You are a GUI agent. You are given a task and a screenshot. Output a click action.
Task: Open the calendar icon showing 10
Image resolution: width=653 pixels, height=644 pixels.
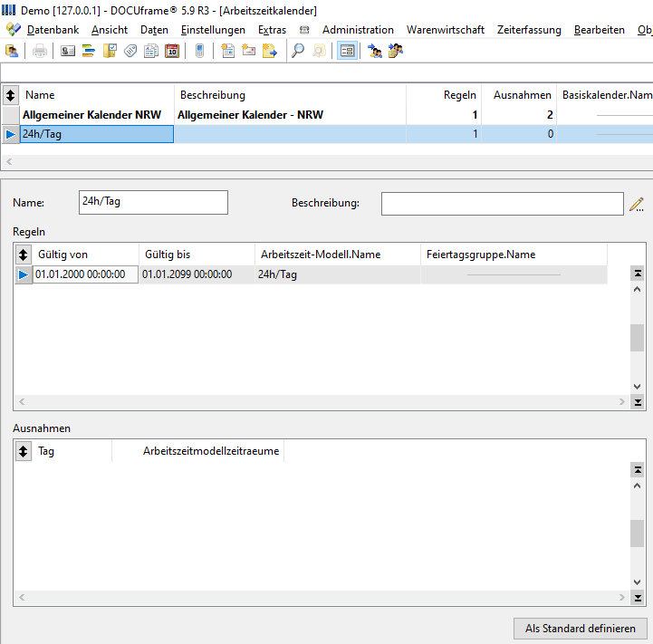click(x=172, y=52)
